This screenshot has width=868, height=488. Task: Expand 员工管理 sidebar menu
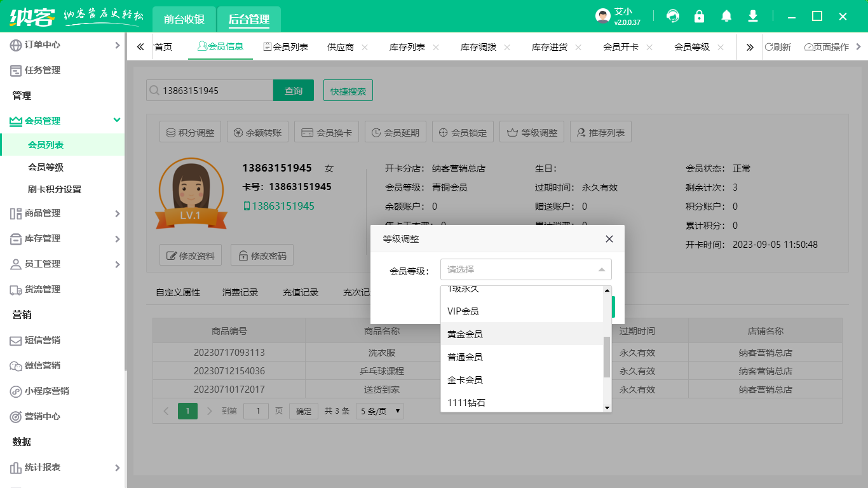(x=62, y=264)
